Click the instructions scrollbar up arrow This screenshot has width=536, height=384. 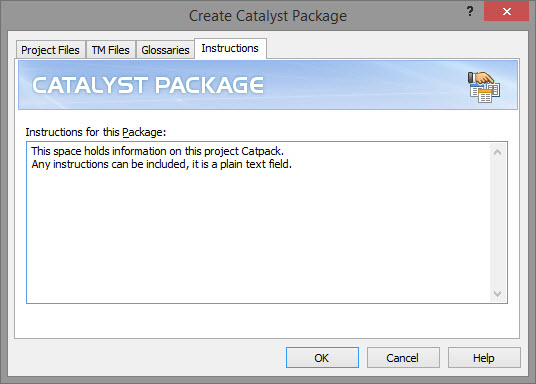[498, 152]
